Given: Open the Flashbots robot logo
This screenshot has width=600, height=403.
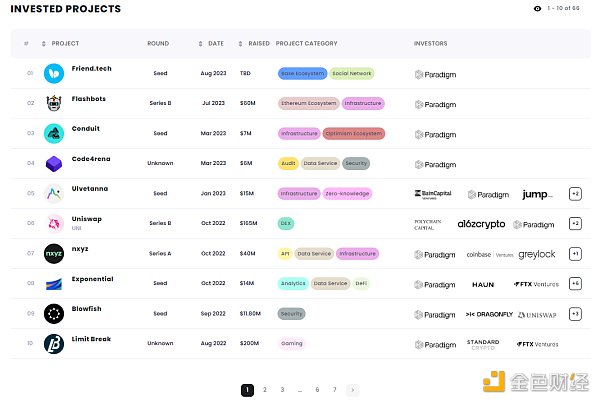Looking at the screenshot, I should pyautogui.click(x=54, y=103).
